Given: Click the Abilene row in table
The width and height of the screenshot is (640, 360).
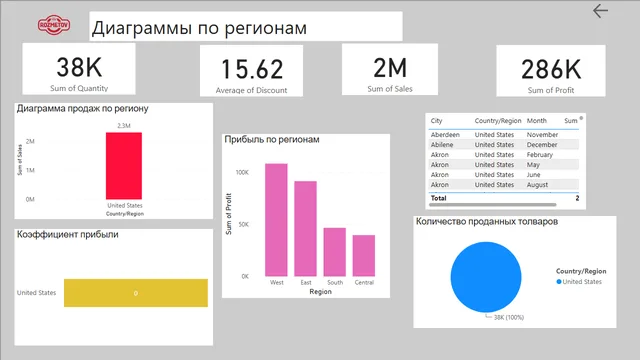Looking at the screenshot, I should (504, 144).
